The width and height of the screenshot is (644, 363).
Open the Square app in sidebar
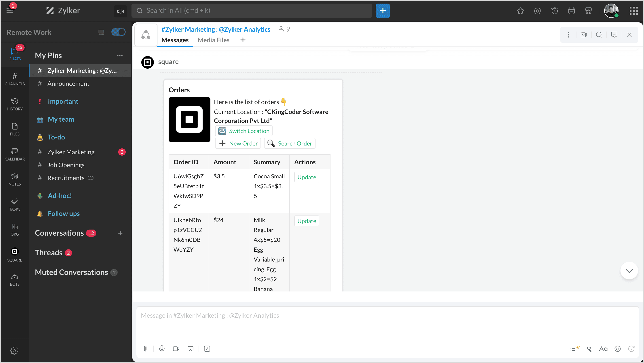15,255
